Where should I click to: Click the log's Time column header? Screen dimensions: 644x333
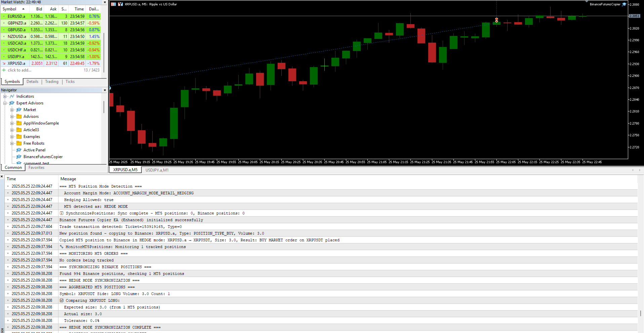(x=11, y=179)
